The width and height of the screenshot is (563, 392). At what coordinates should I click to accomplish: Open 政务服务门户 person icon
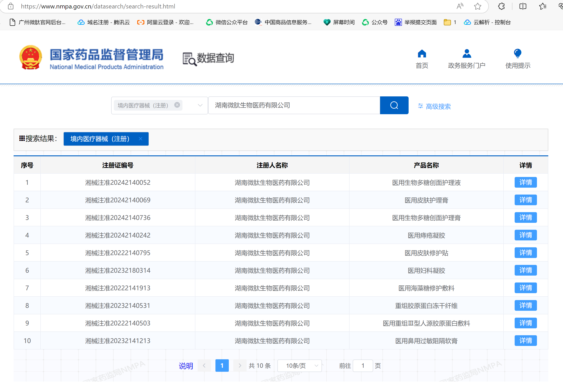[467, 53]
